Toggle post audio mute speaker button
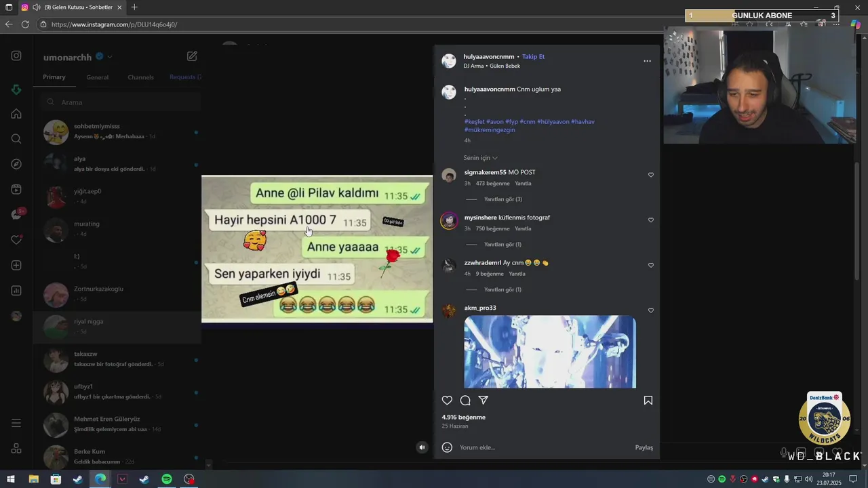 click(x=422, y=447)
